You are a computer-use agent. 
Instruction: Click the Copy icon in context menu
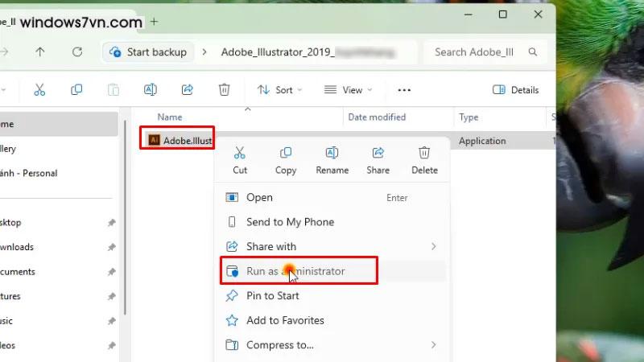coord(286,154)
